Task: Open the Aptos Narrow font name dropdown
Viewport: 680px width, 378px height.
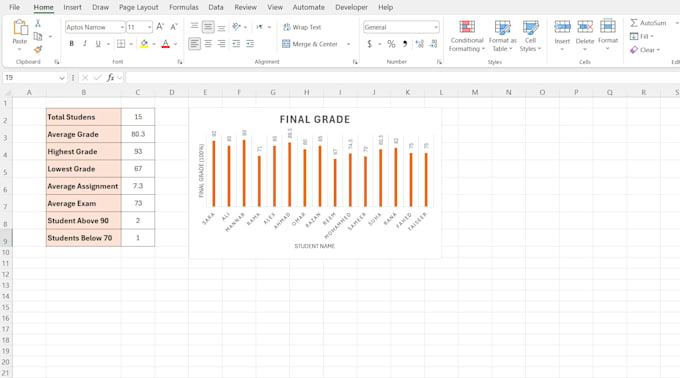Action: point(122,27)
